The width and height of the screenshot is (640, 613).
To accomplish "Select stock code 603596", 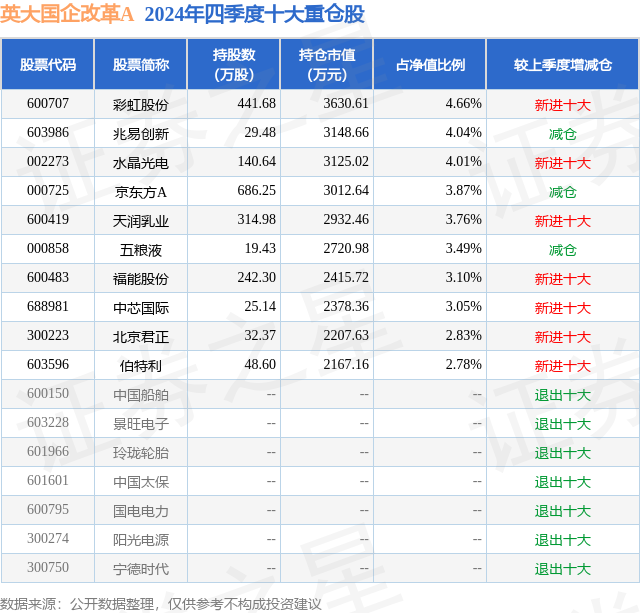I will point(48,364).
